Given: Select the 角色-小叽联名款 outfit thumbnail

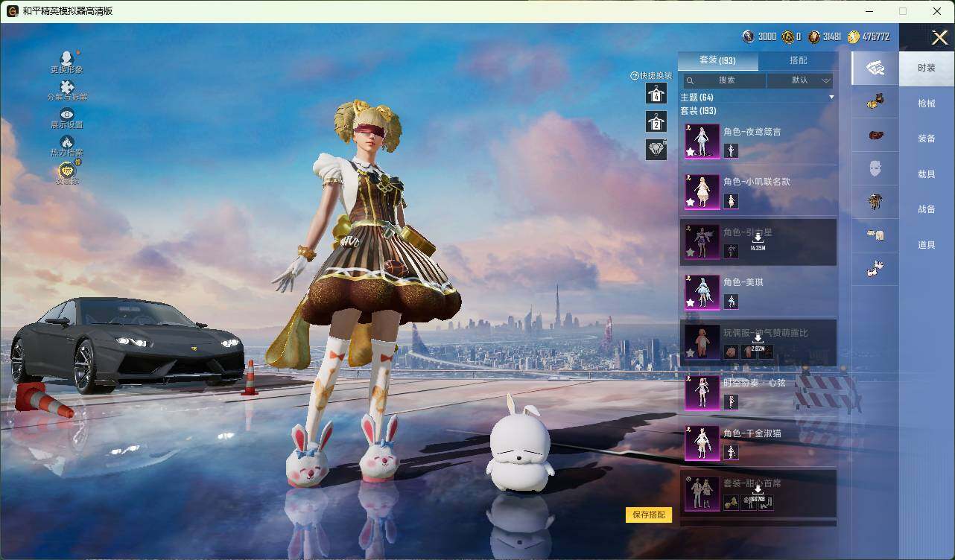Looking at the screenshot, I should tap(702, 191).
